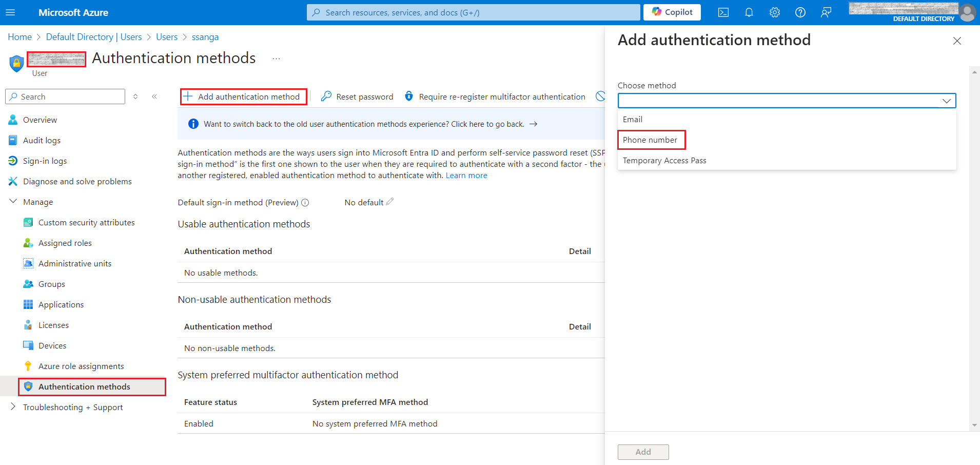Click the sidebar Search field
This screenshot has height=465, width=980.
point(65,96)
